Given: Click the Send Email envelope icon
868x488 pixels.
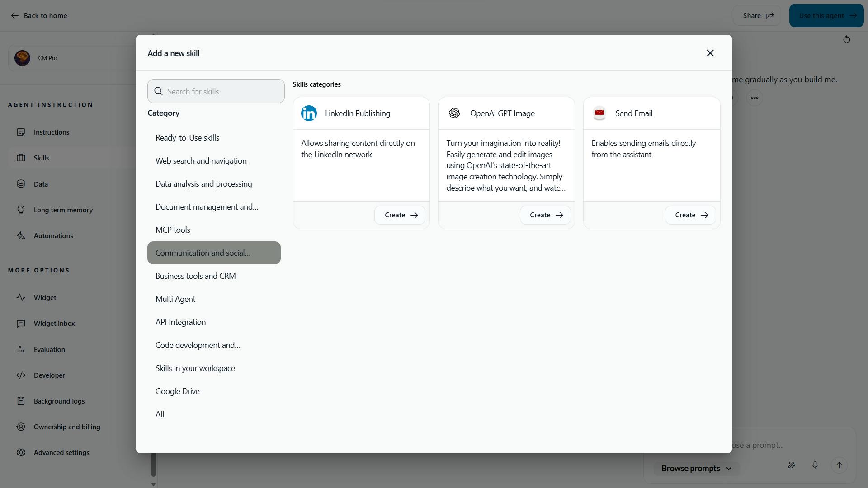Looking at the screenshot, I should 599,113.
